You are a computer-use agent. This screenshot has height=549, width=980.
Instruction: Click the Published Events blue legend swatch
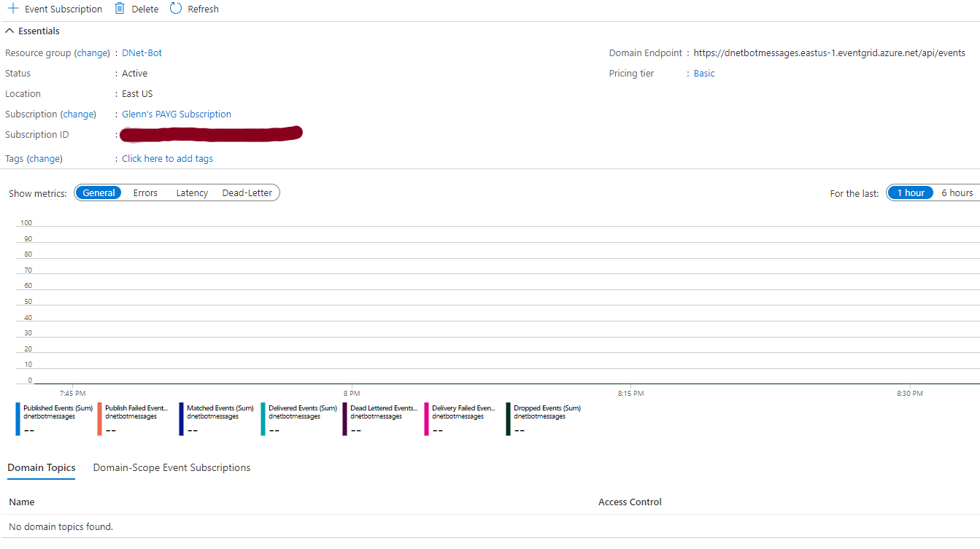pyautogui.click(x=18, y=419)
